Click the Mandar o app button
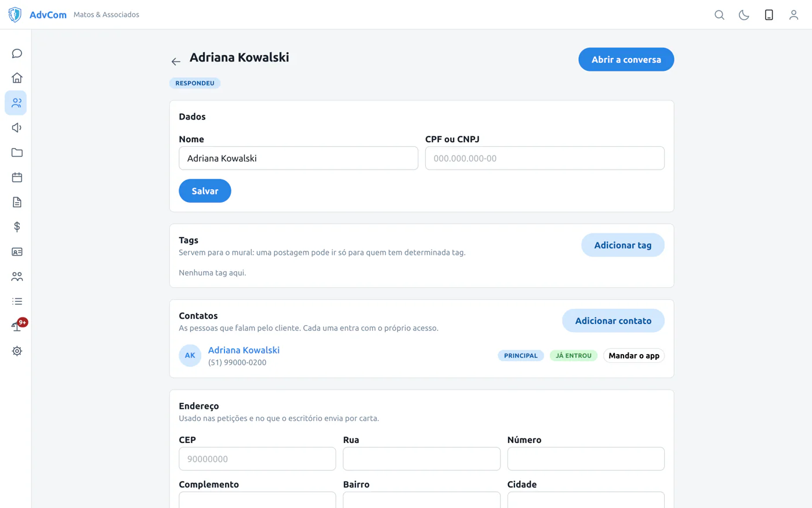The image size is (812, 508). (x=634, y=355)
